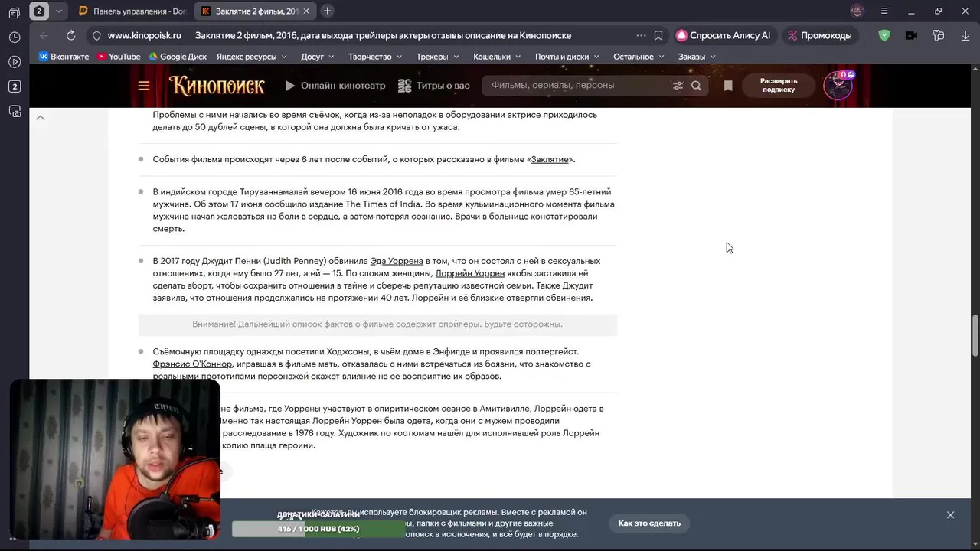Open the Google Диск bookmark
Screen dimensions: 980x551
click(x=178, y=57)
